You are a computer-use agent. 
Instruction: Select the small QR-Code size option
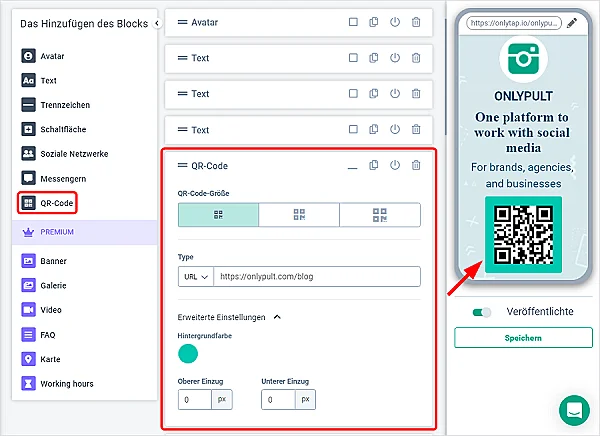[x=218, y=214]
